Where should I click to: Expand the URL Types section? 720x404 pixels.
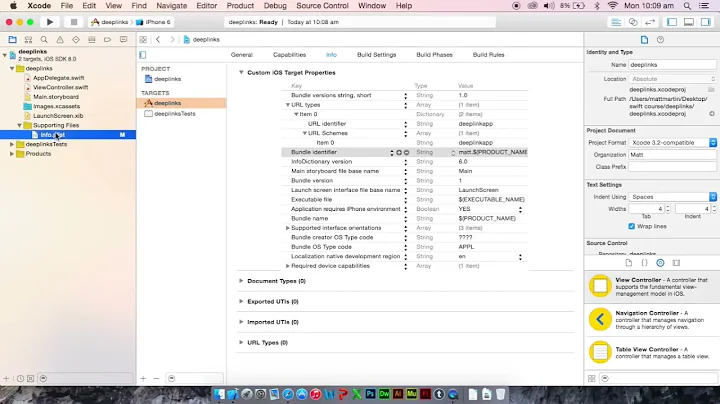(241, 342)
